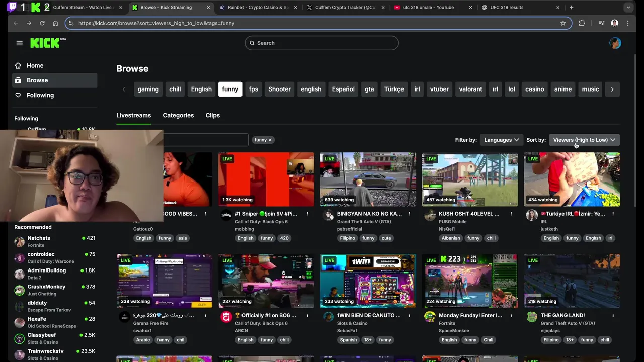Open AdmiralBulldog recommended channel
This screenshot has width=644, height=362.
pos(55,274)
